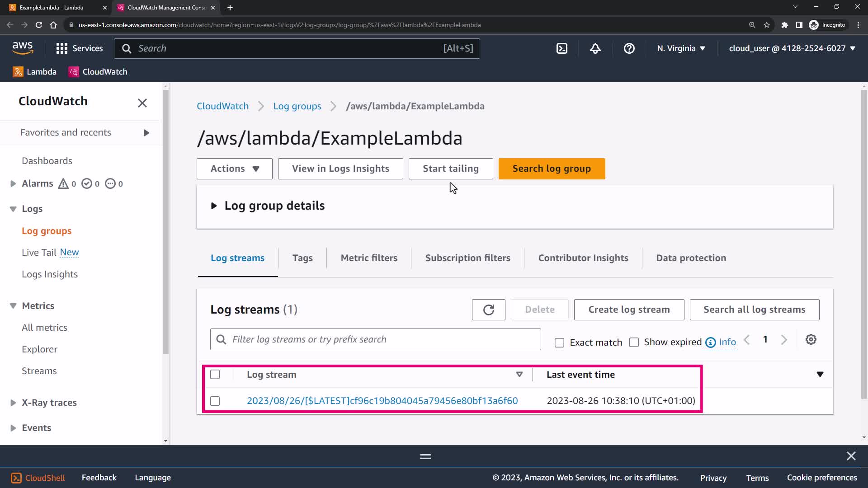Switch to the Subscription filters tab
Image resolution: width=868 pixels, height=488 pixels.
tap(467, 258)
